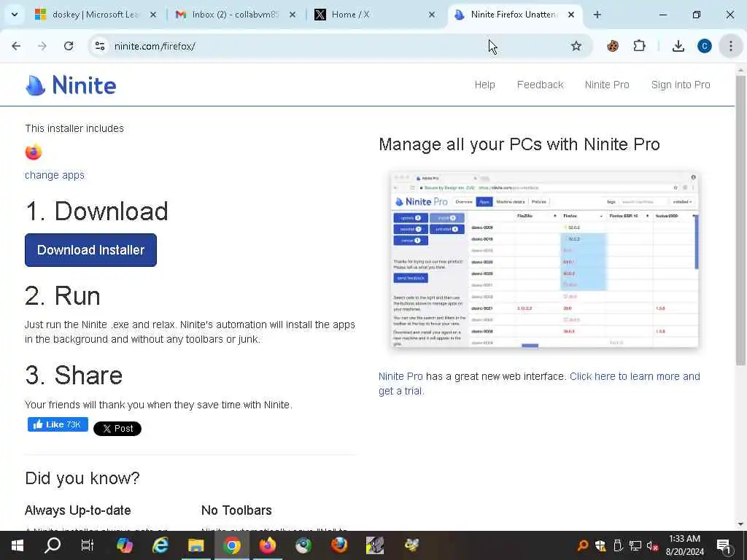Click the page vertical scrollbar thumb

(x=741, y=220)
